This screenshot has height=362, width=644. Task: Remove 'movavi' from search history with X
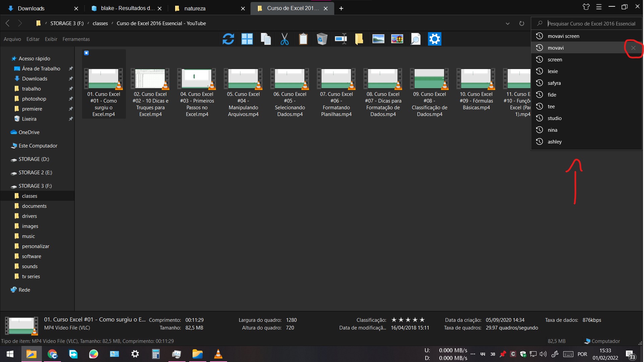coord(633,48)
